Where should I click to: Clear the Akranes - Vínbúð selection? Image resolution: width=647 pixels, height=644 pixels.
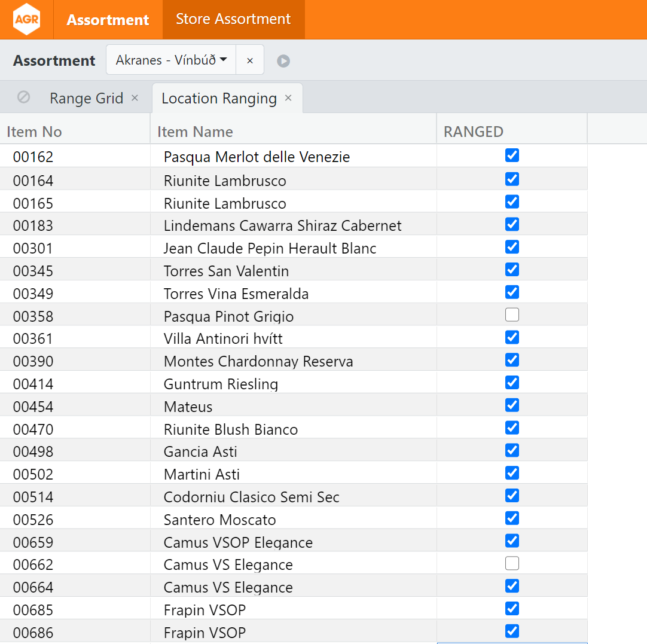tap(250, 60)
